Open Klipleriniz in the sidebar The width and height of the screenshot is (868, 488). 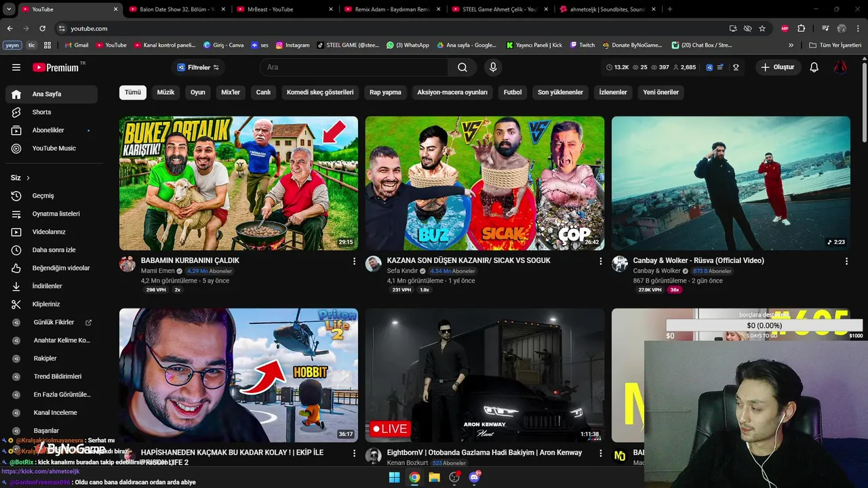[x=52, y=304]
